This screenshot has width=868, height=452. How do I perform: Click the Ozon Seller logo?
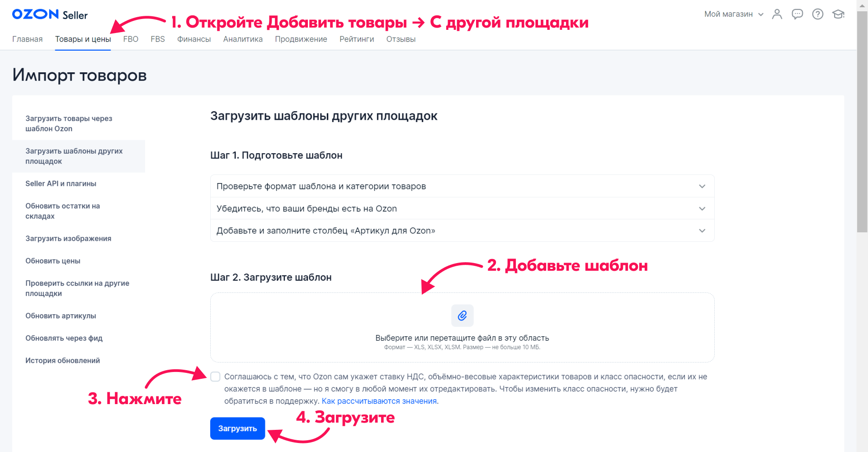point(50,14)
